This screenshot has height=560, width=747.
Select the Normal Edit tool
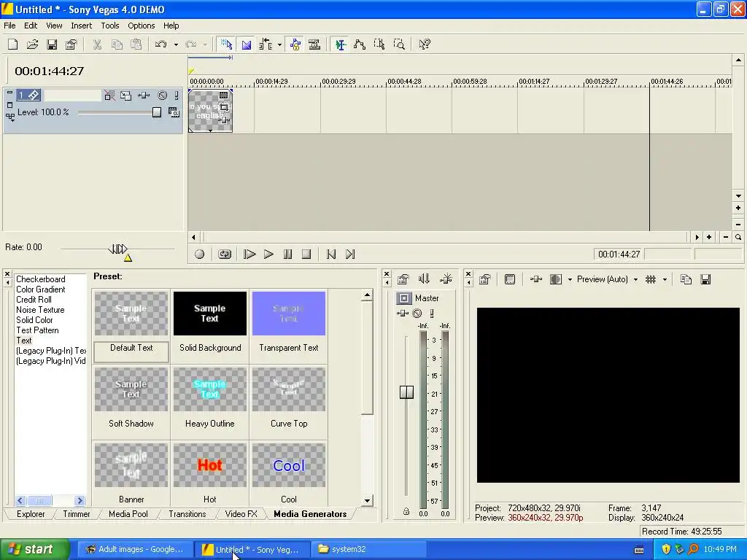(x=340, y=44)
